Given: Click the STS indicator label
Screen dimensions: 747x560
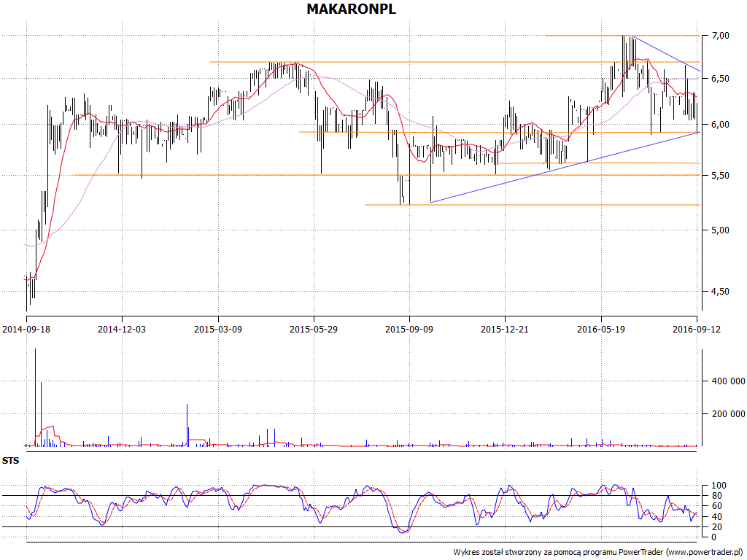Looking at the screenshot, I should [x=10, y=461].
